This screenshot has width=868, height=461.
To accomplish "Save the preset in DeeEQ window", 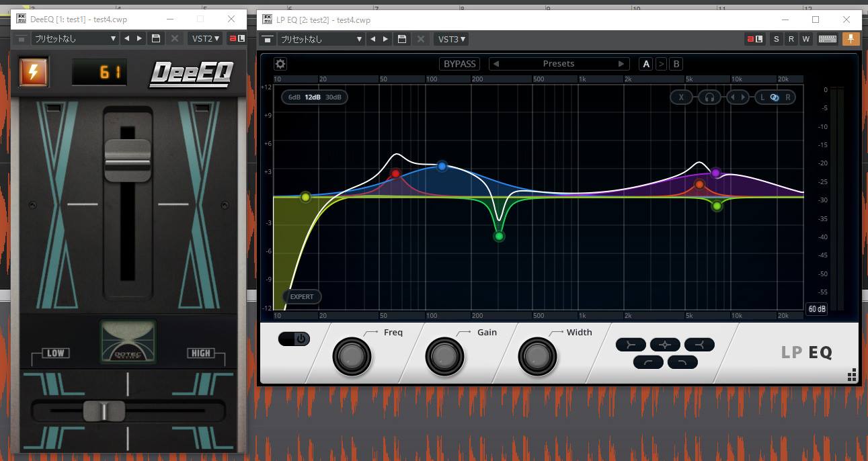I will click(156, 38).
